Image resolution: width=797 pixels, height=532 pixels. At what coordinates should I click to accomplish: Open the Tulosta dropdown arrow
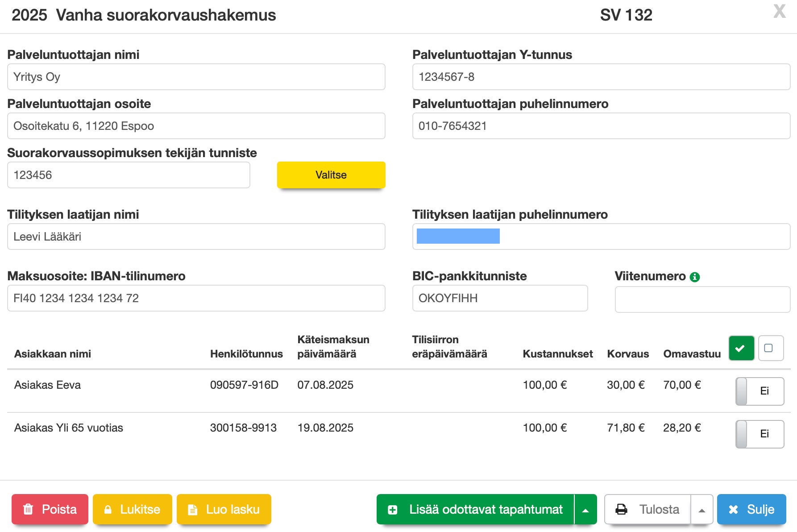tap(702, 510)
